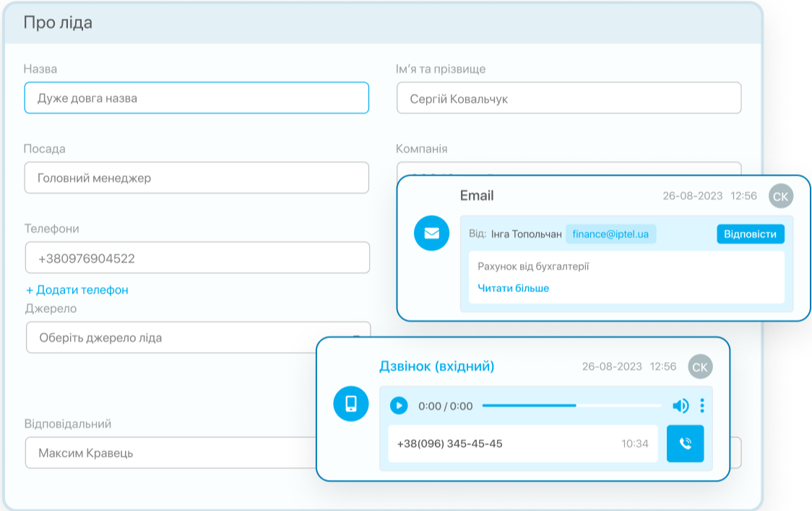This screenshot has height=511, width=812.
Task: Click phone number +38(096) 345-45-45
Action: pos(449,444)
